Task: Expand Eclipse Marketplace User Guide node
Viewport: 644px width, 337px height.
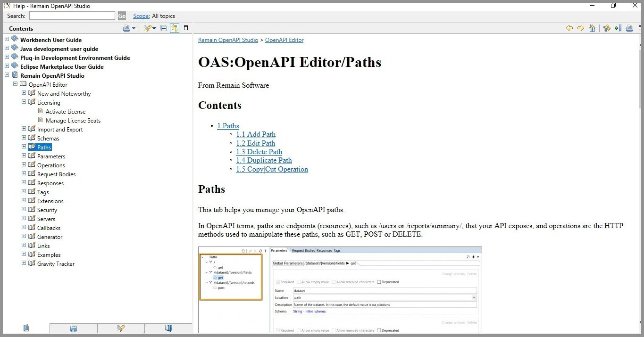Action: click(7, 66)
